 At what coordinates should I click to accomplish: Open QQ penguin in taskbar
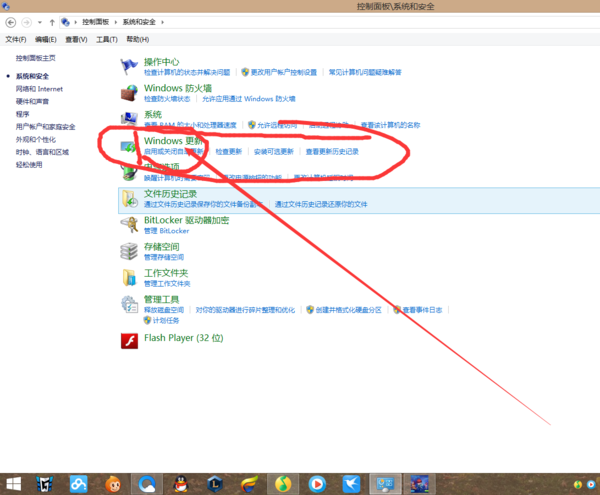click(x=181, y=484)
